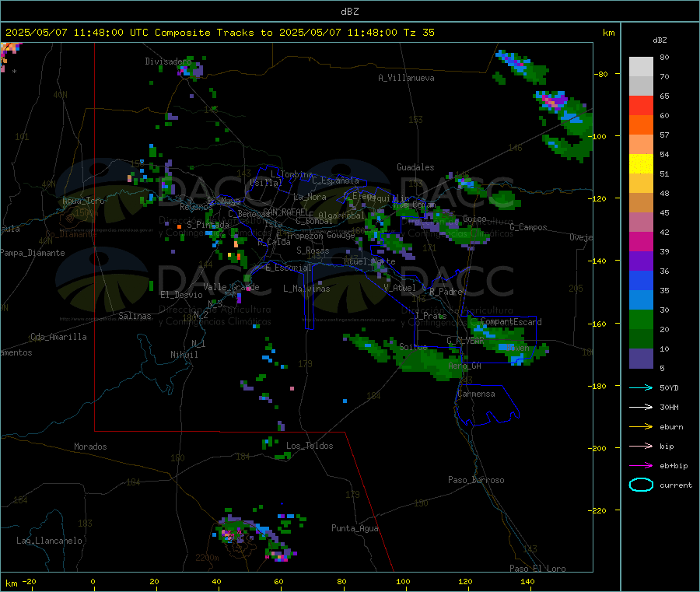Screen dimensions: 700x592
Task: Click the 'current' legend label
Action: [676, 485]
